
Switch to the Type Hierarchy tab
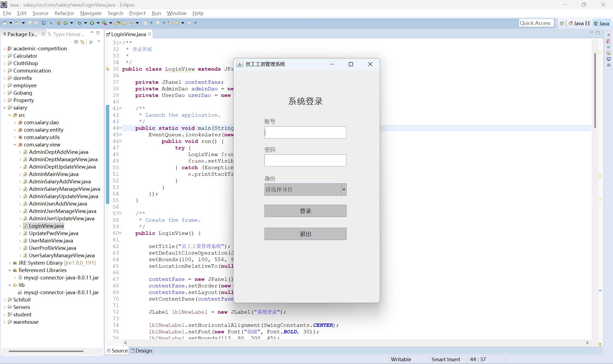(66, 34)
